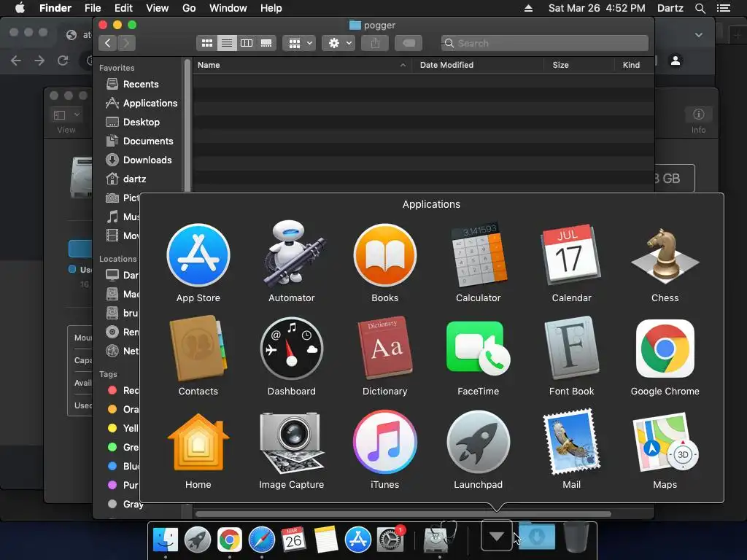The width and height of the screenshot is (747, 560).
Task: Open Notification Center in menu bar
Action: pos(724,8)
